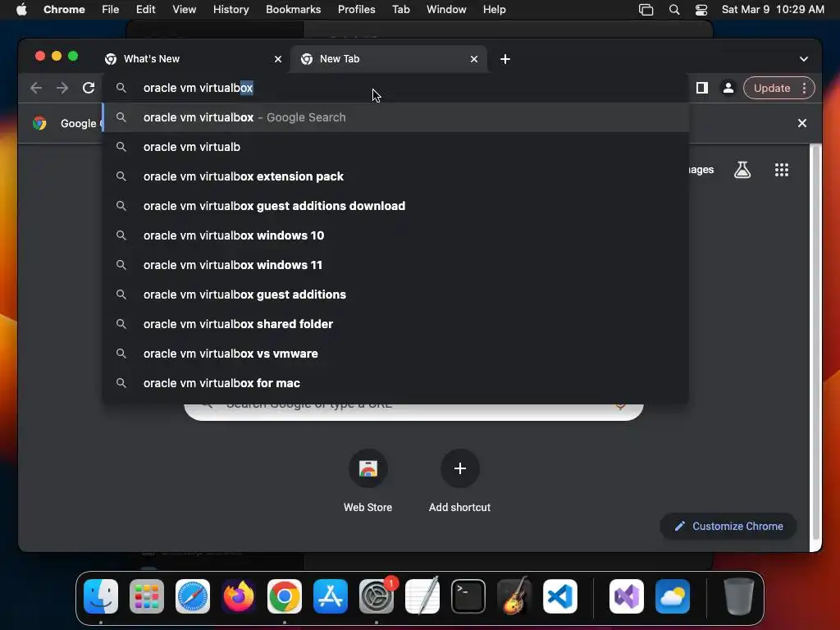Open Chrome's three-dot menu
The image size is (840, 630).
[804, 88]
